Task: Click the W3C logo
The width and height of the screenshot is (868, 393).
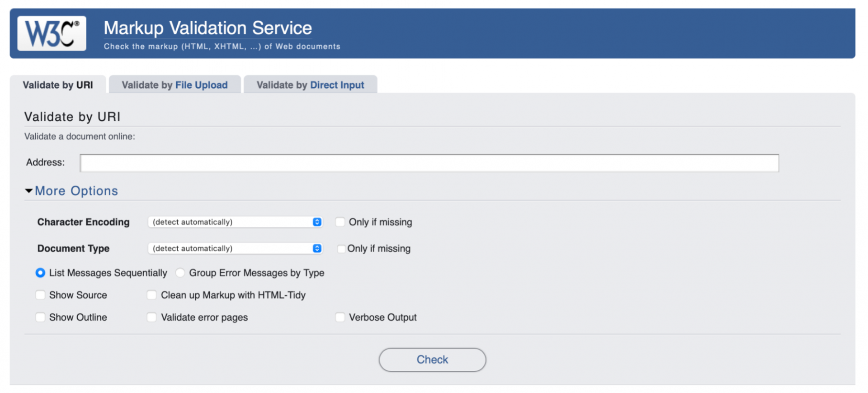Action: [x=52, y=33]
